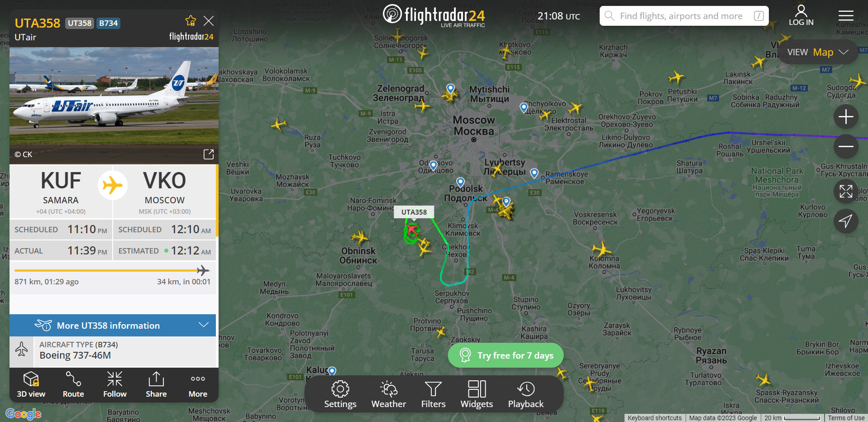Image resolution: width=868 pixels, height=422 pixels.
Task: Open the hamburger main menu
Action: pos(845,16)
